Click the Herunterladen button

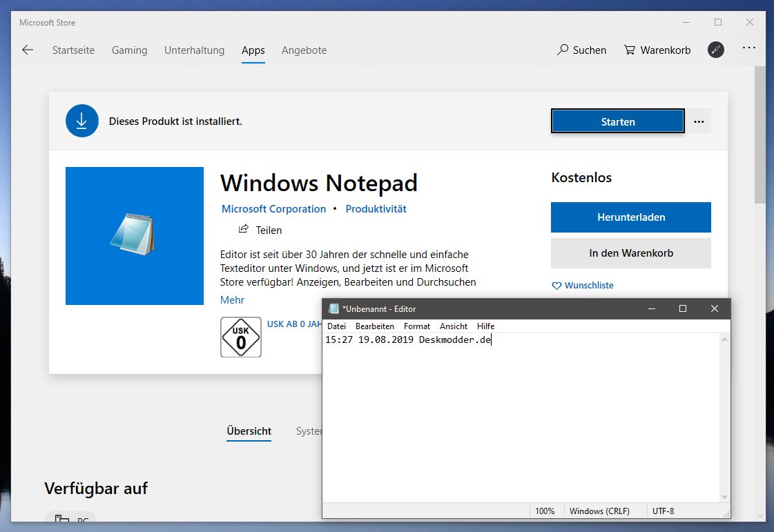pos(631,217)
